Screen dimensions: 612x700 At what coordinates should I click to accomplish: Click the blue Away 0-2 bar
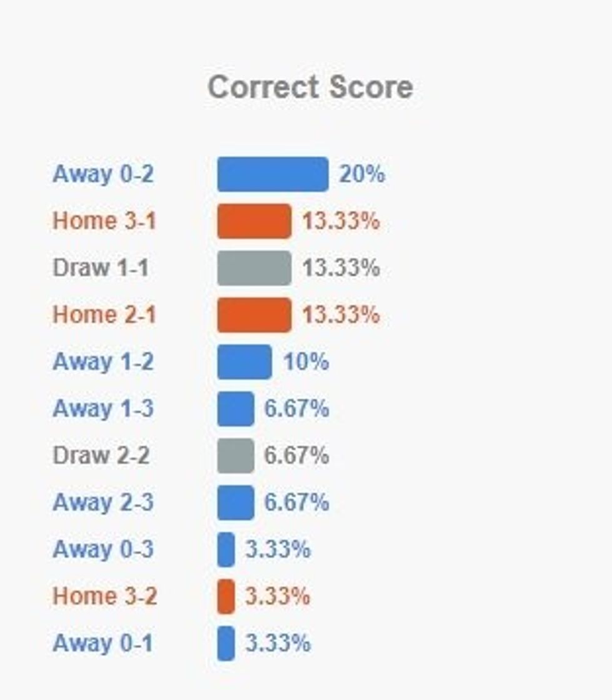[272, 174]
